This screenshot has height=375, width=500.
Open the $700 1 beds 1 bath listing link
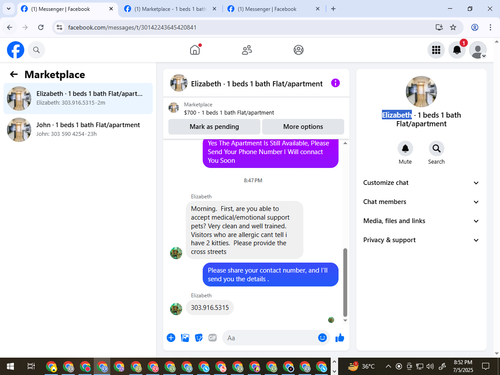click(229, 113)
